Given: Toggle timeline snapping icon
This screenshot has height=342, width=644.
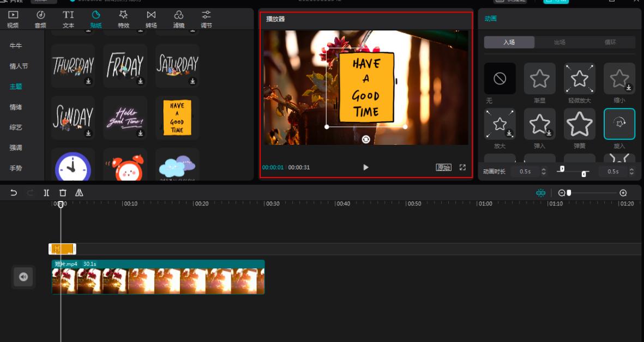Looking at the screenshot, I should click(x=540, y=193).
